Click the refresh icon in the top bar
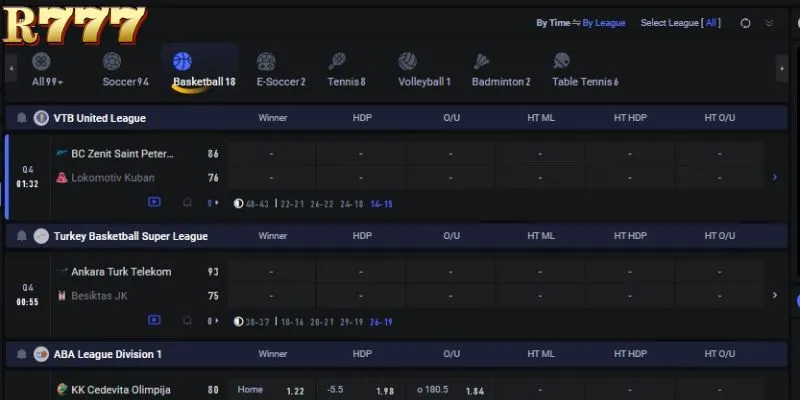Image resolution: width=800 pixels, height=400 pixels. 745,23
